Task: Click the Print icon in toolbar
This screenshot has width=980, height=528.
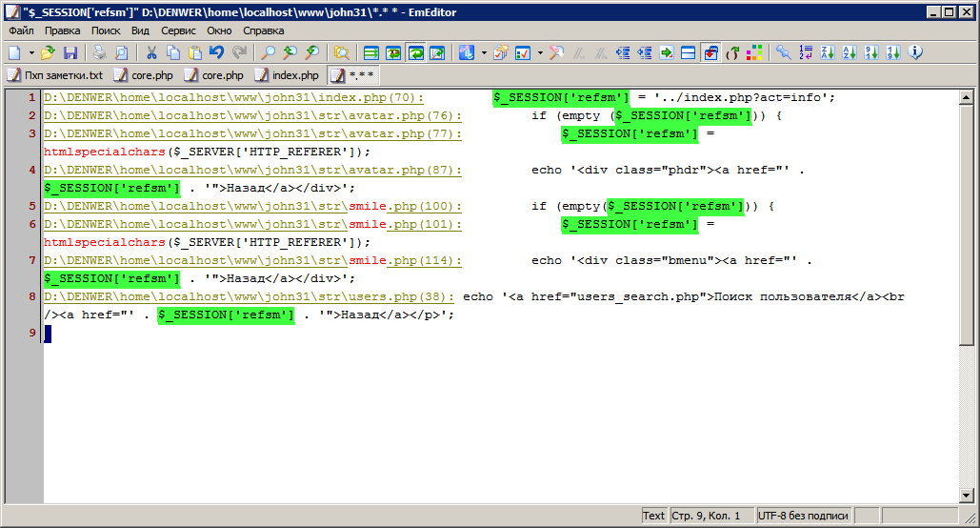Action: pos(99,52)
